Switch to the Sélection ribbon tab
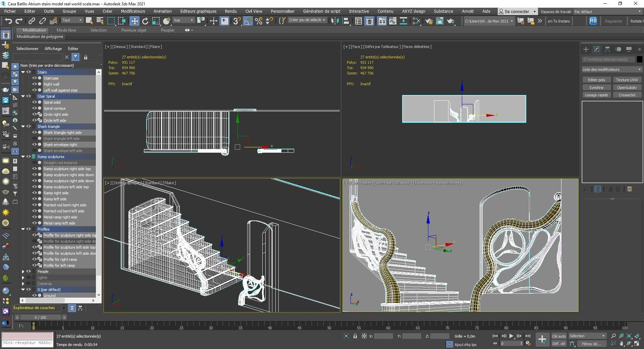This screenshot has height=349, width=644. (x=98, y=30)
